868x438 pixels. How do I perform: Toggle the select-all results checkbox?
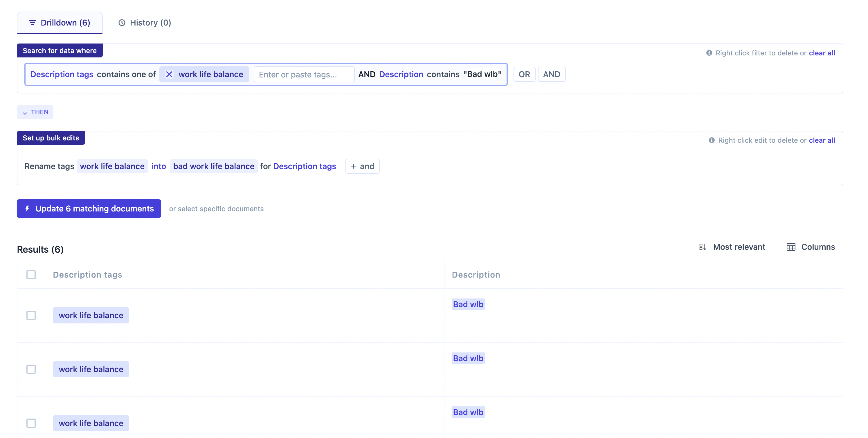click(x=31, y=275)
